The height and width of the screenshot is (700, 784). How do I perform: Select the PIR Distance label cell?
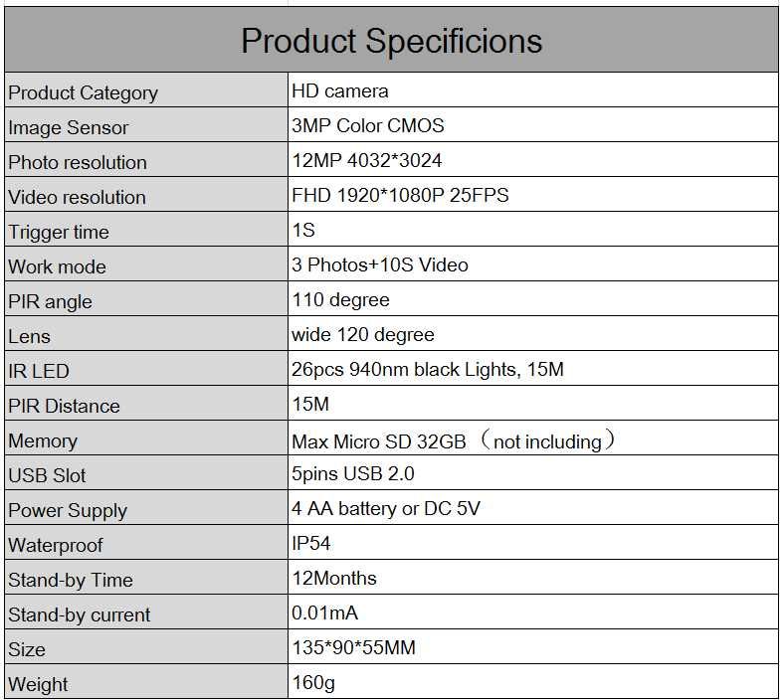[146, 403]
